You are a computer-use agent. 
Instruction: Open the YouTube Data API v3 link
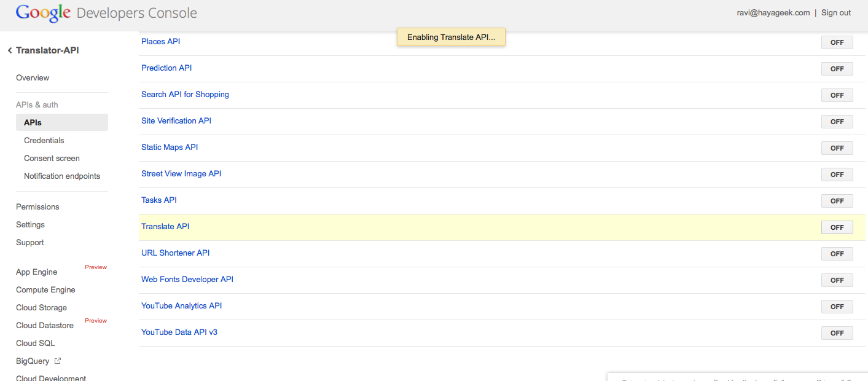tap(179, 332)
